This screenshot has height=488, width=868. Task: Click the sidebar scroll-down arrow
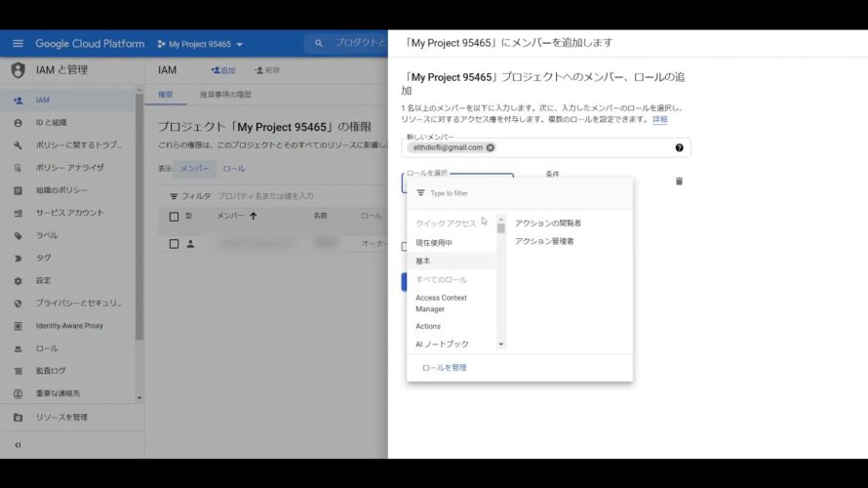138,397
